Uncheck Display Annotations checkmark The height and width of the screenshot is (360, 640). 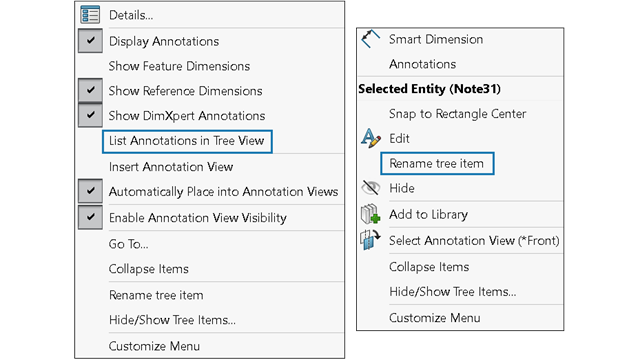coord(91,41)
